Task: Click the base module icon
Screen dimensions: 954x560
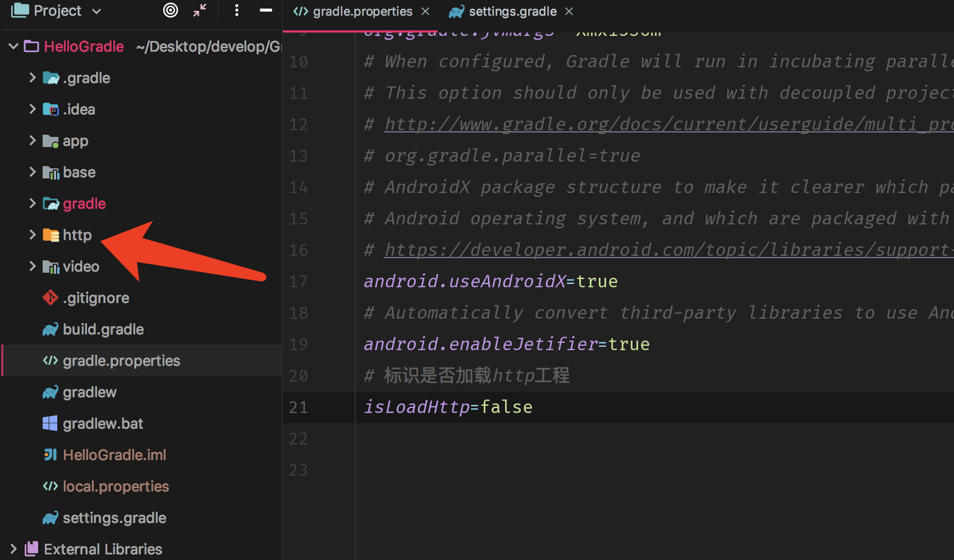Action: pos(51,172)
